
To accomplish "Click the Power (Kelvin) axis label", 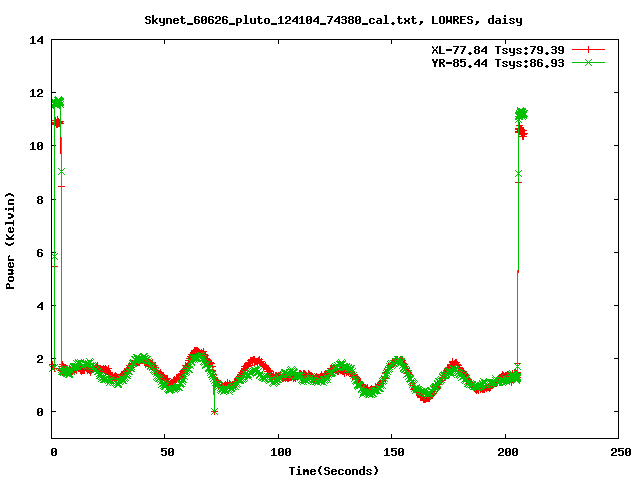I will (10, 241).
